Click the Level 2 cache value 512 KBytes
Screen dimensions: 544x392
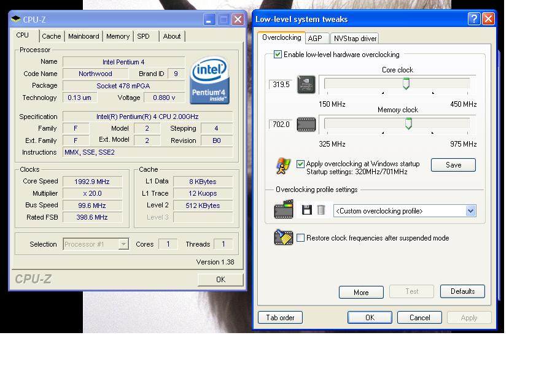tap(203, 206)
